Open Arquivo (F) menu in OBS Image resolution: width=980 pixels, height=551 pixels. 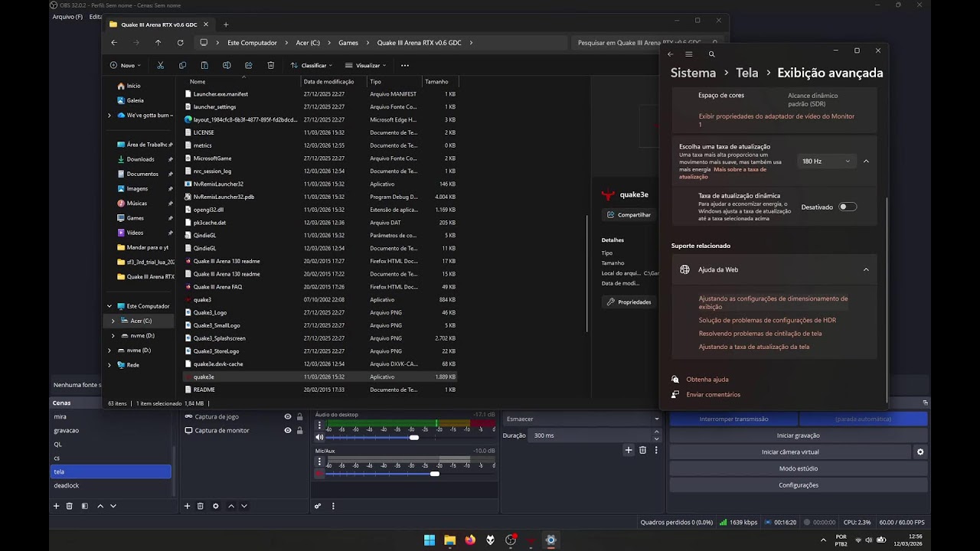67,17
